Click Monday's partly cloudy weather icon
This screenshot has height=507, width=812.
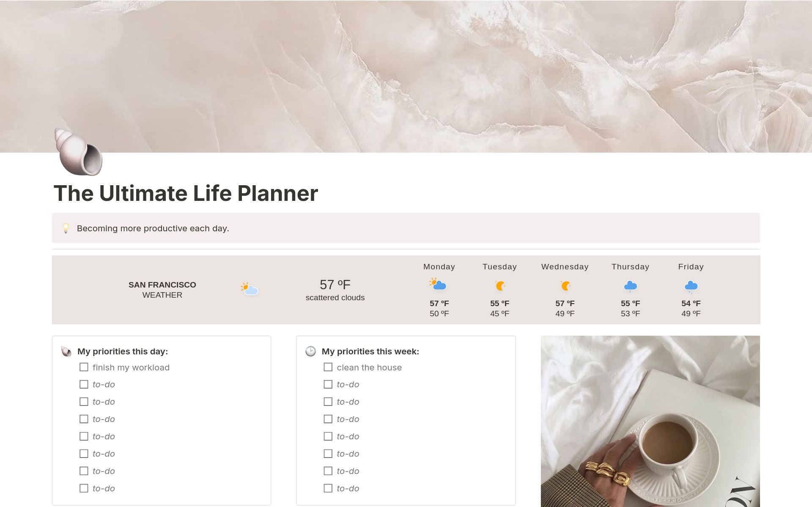pyautogui.click(x=438, y=284)
